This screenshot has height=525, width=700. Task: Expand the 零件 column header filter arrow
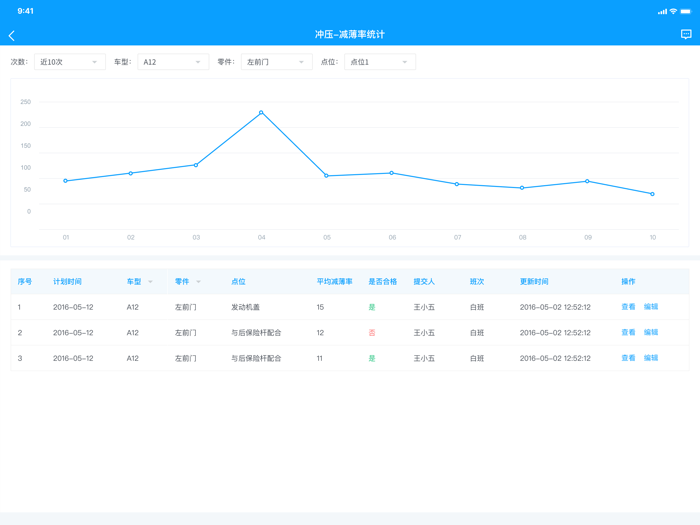pos(199,282)
